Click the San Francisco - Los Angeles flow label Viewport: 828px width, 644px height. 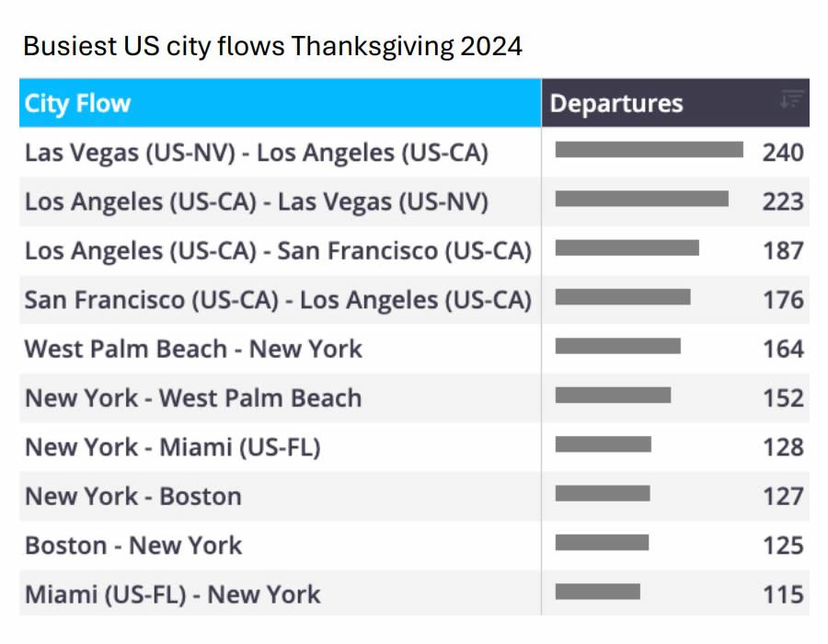click(278, 300)
